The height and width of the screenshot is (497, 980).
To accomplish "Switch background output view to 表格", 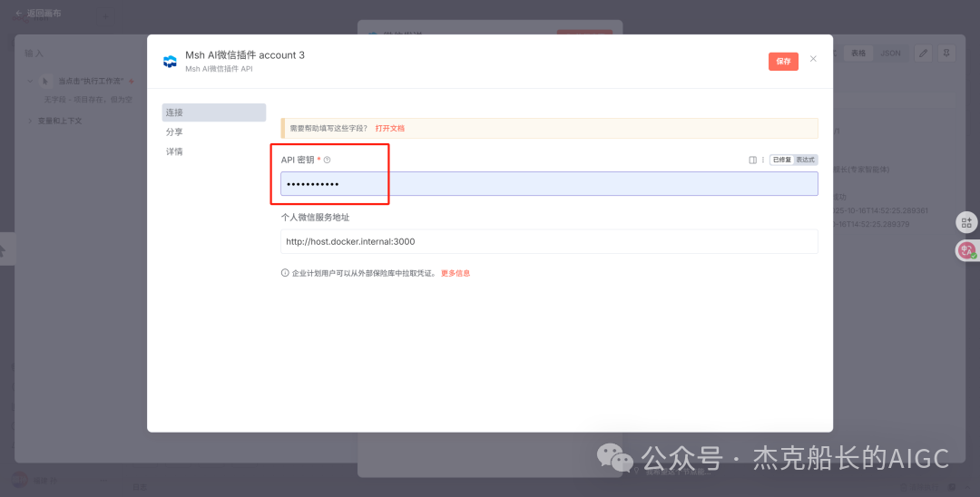I will pyautogui.click(x=858, y=54).
